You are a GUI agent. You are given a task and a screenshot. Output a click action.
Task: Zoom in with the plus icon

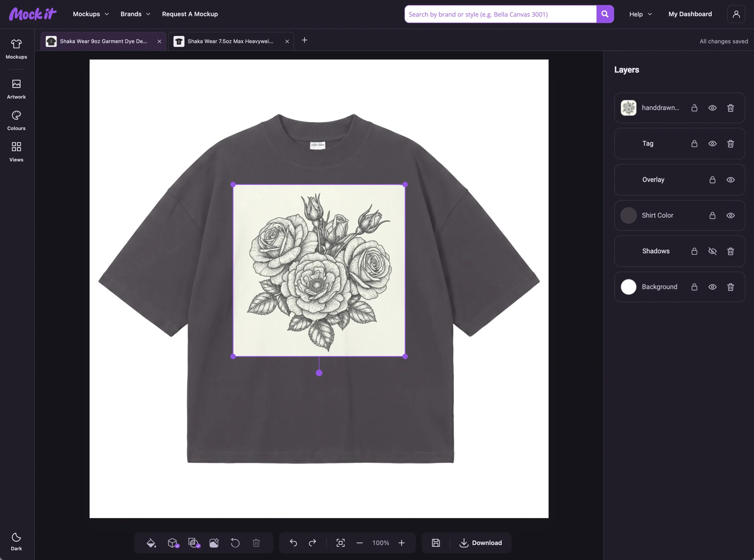pos(401,543)
